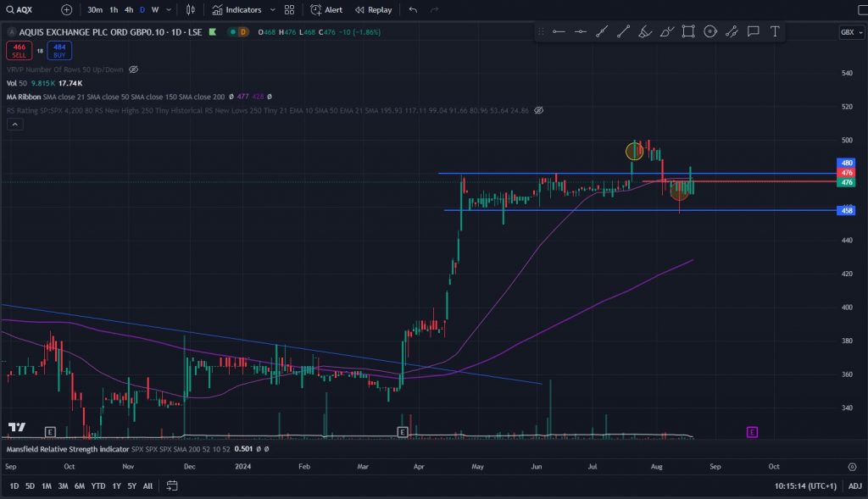Open the candlestick chart style selector
Screen dimensions: 868x499
coord(191,10)
